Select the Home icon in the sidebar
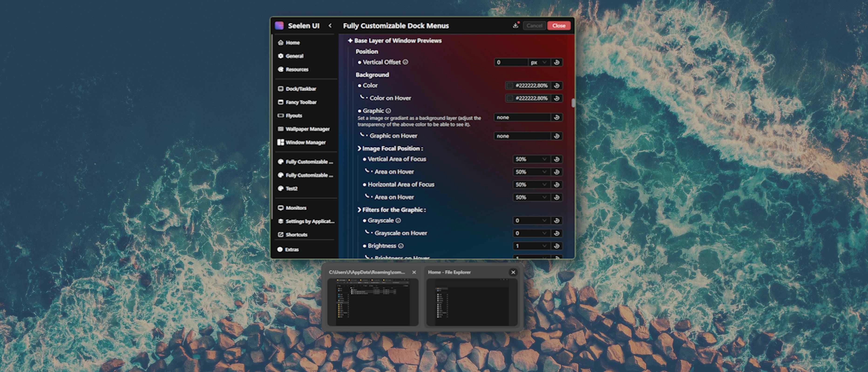868x372 pixels. coord(280,42)
